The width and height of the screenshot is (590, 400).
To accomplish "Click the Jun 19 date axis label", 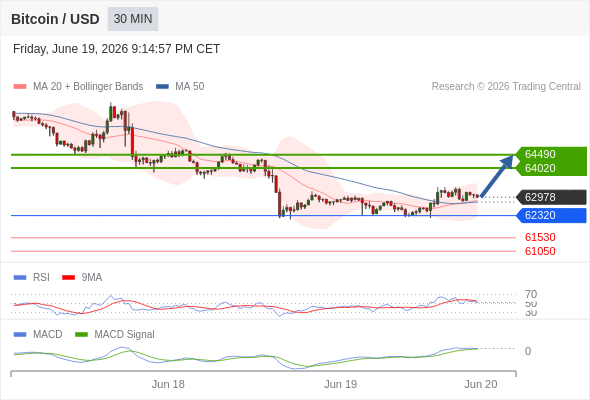I will pyautogui.click(x=341, y=384).
